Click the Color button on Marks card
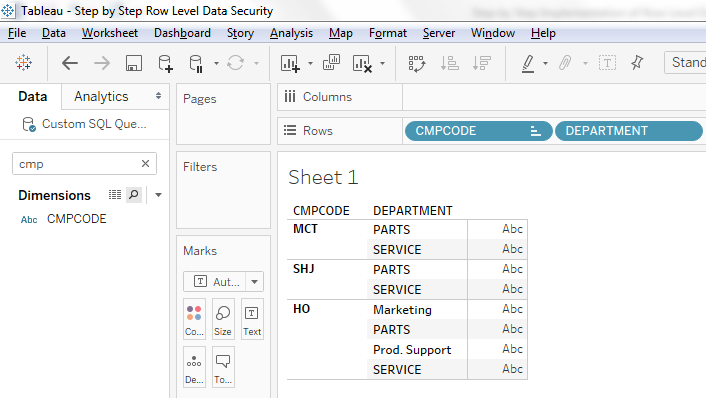The width and height of the screenshot is (706, 398). 194,319
